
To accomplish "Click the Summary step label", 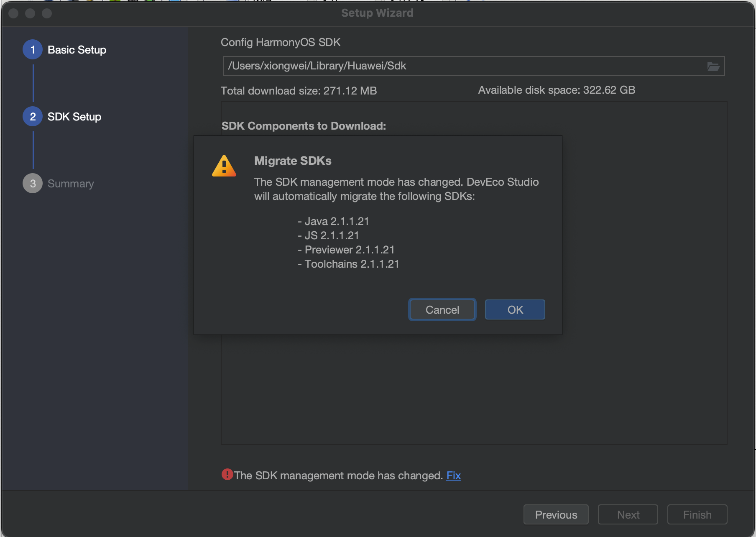I will 71,184.
